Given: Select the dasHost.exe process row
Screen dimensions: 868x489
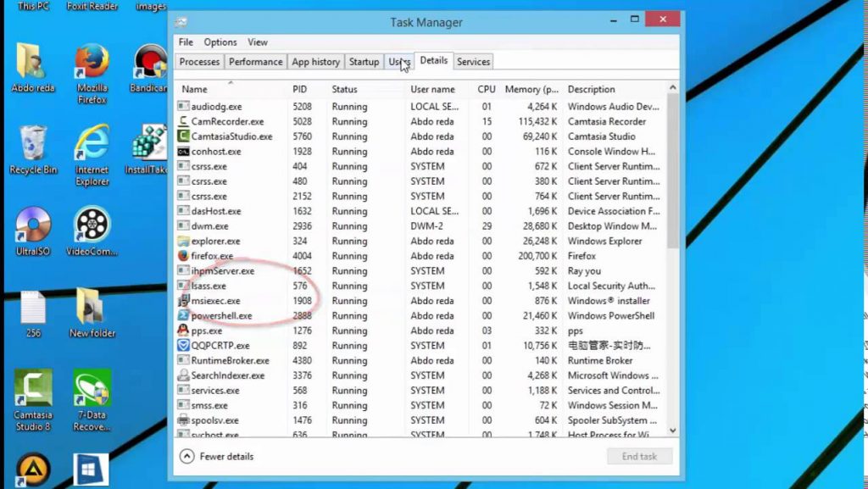Looking at the screenshot, I should [421, 211].
